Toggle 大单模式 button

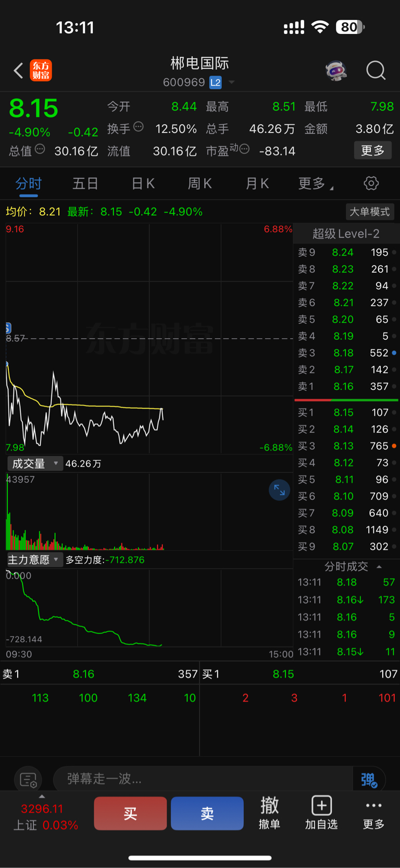click(370, 212)
